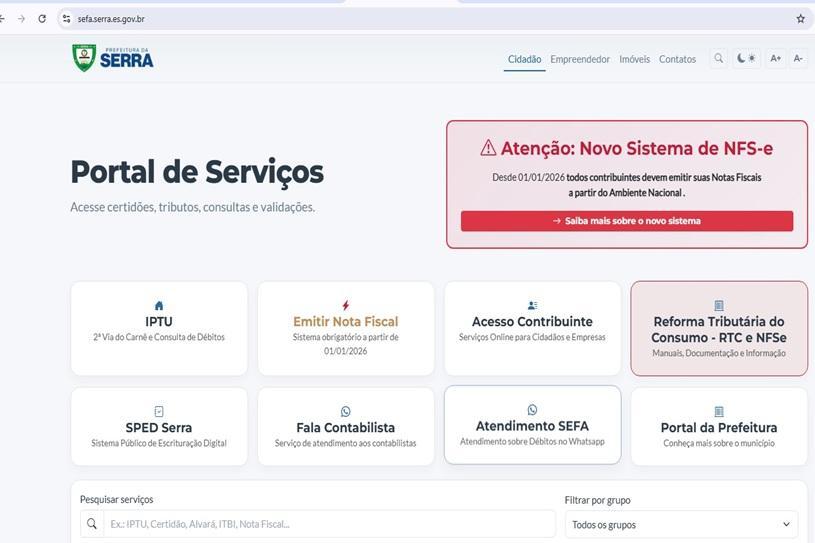Click building icon on Portal da Prefeitura
Image resolution: width=815 pixels, height=543 pixels.
(x=719, y=412)
